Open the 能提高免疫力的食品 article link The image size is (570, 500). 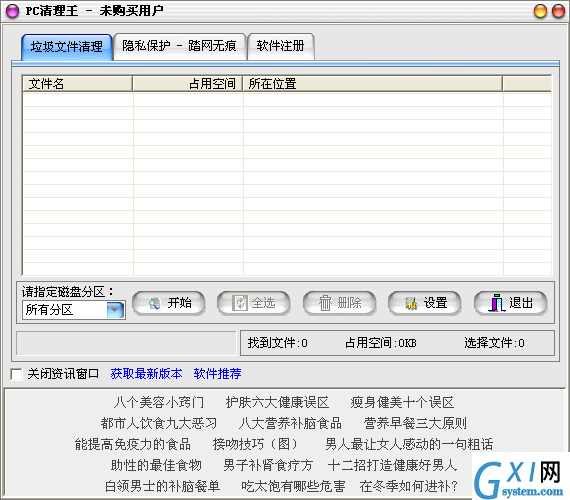click(133, 444)
